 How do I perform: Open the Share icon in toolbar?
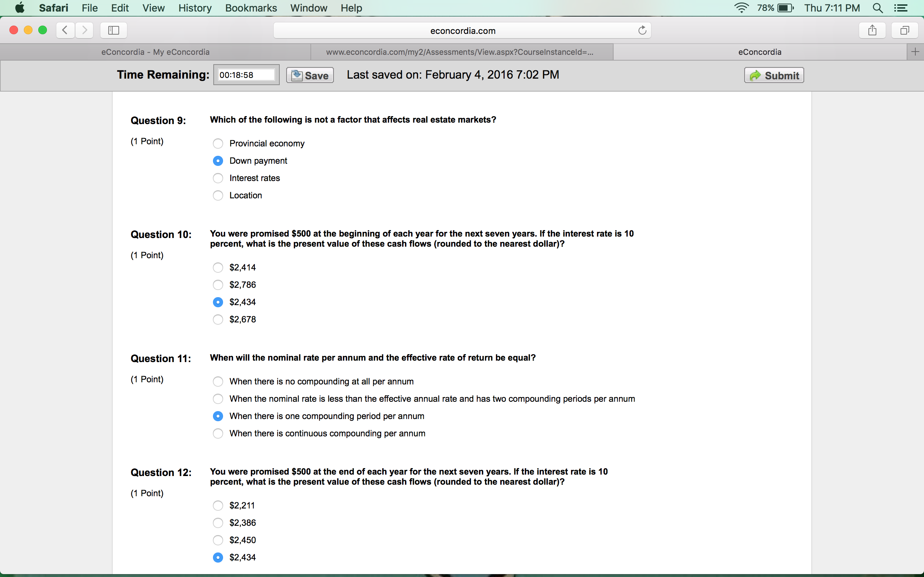(x=872, y=30)
